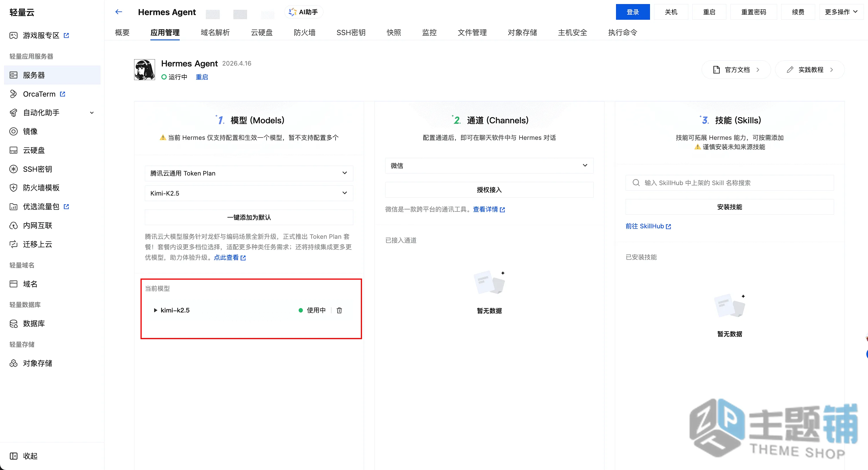Delete the kimi-k2.5 model via trash icon
868x470 pixels.
339,310
